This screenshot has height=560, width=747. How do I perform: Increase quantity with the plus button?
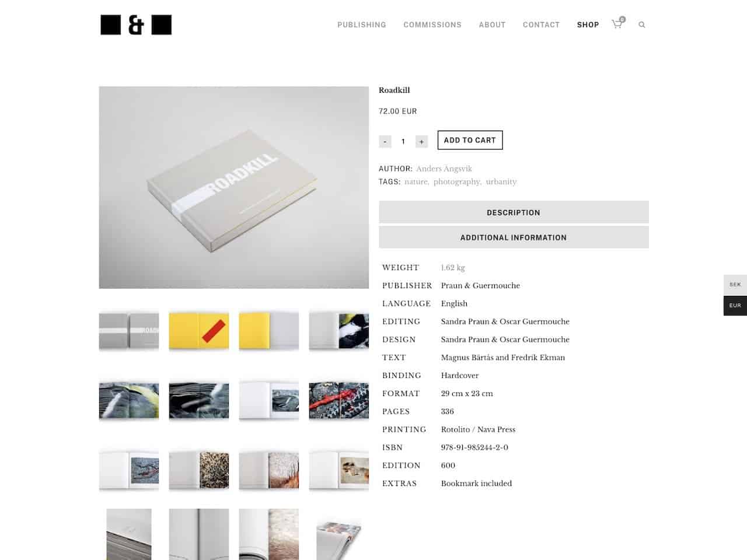pyautogui.click(x=421, y=141)
